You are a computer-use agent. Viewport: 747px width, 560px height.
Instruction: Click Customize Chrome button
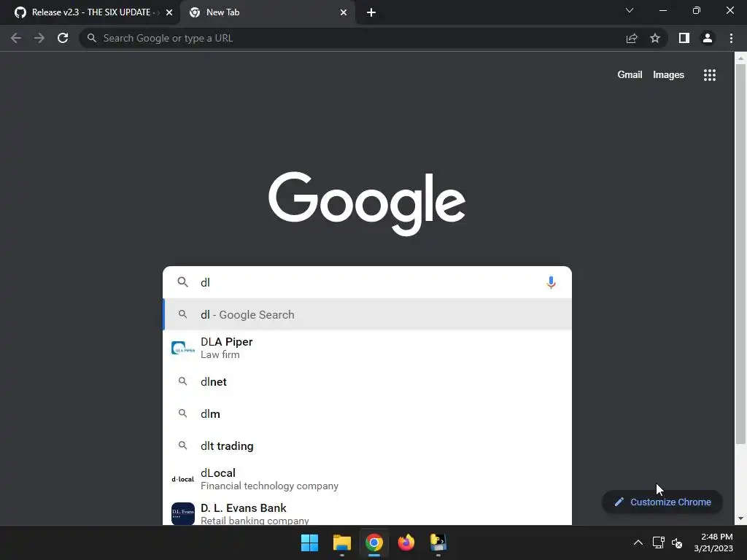tap(662, 502)
